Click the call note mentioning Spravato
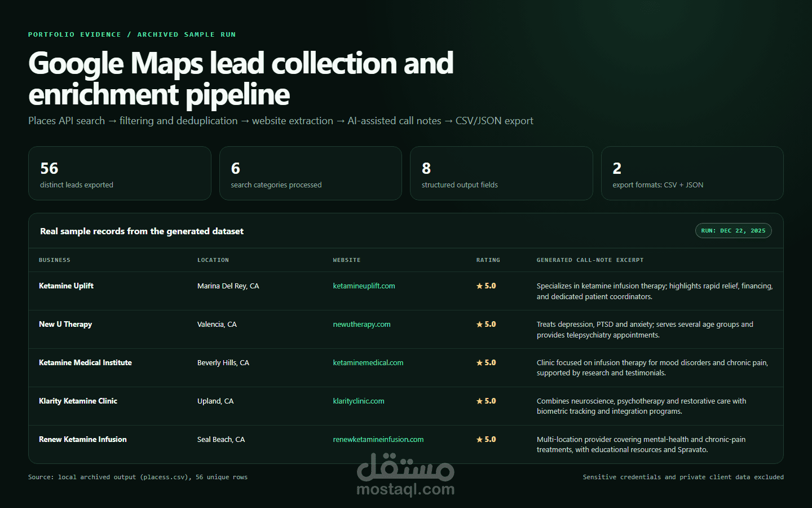This screenshot has width=812, height=508. point(641,445)
